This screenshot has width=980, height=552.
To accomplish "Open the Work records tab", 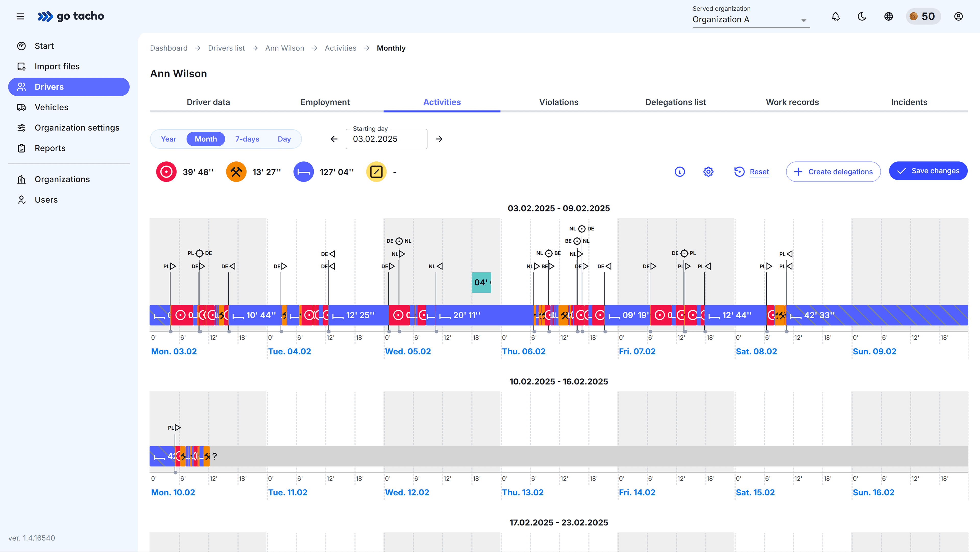I will pos(792,102).
